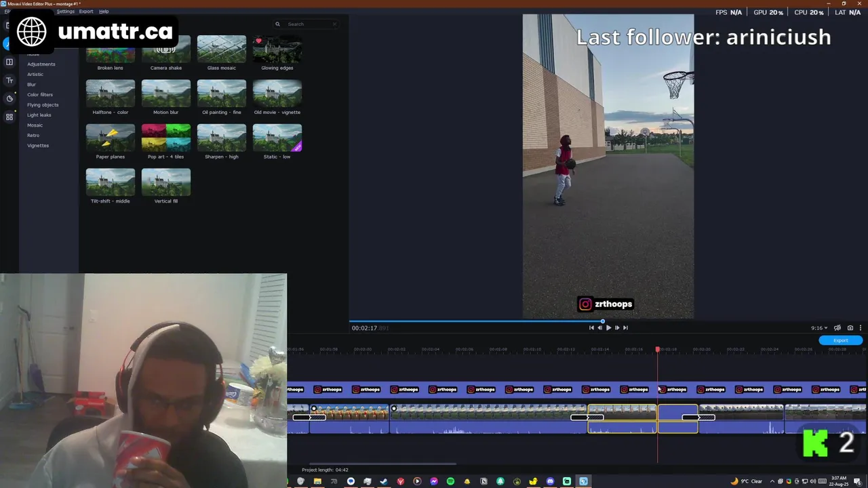Select the Light leaks category
The width and height of the screenshot is (868, 488).
click(x=39, y=115)
